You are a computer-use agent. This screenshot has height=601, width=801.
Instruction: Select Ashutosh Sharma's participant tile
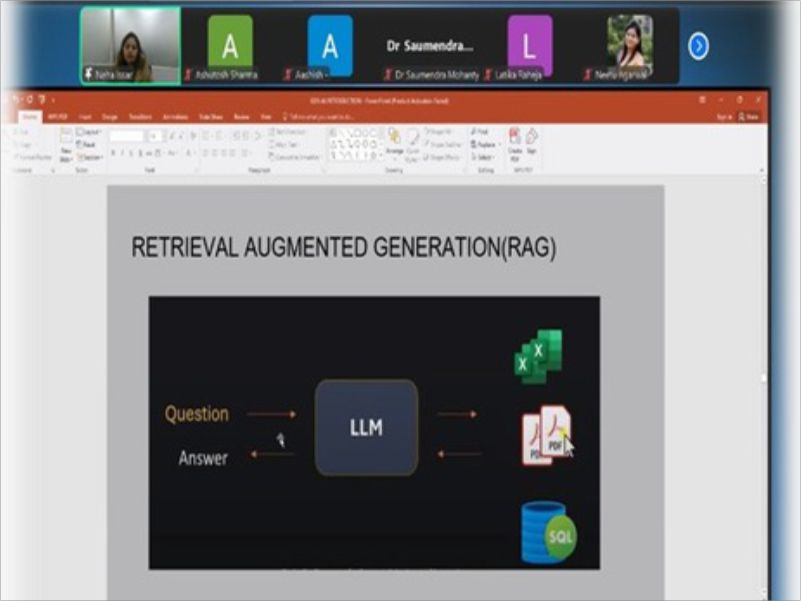230,47
